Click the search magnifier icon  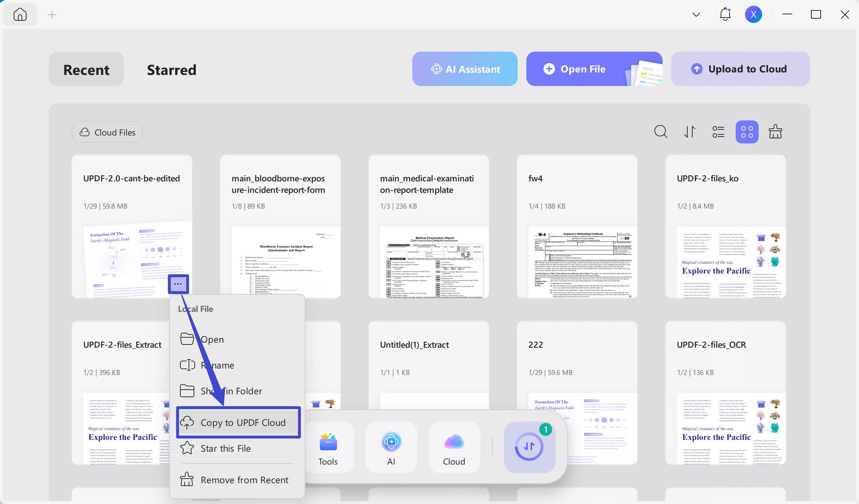pyautogui.click(x=660, y=132)
